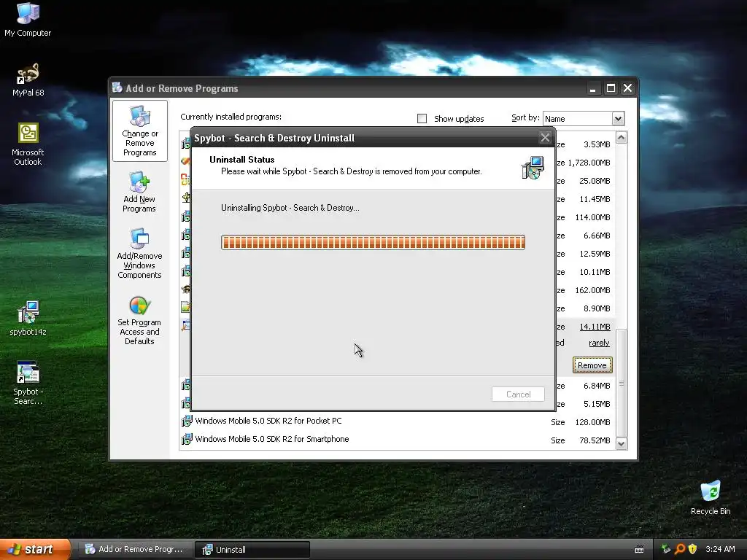Viewport: 747px width, 560px height.
Task: Click the 162.00MB size value
Action: 592,290
